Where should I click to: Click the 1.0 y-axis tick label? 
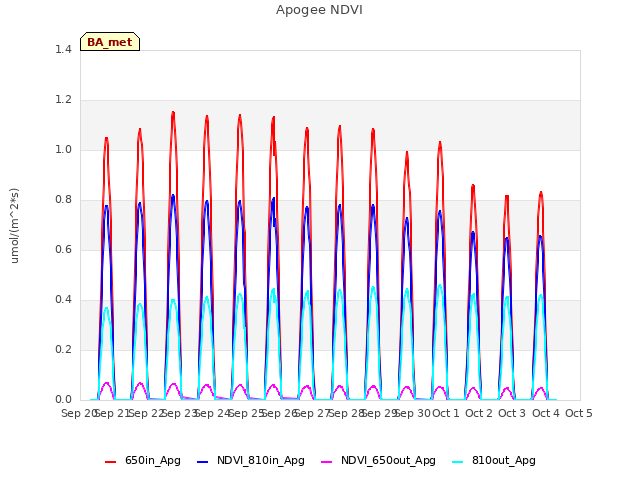coord(63,150)
